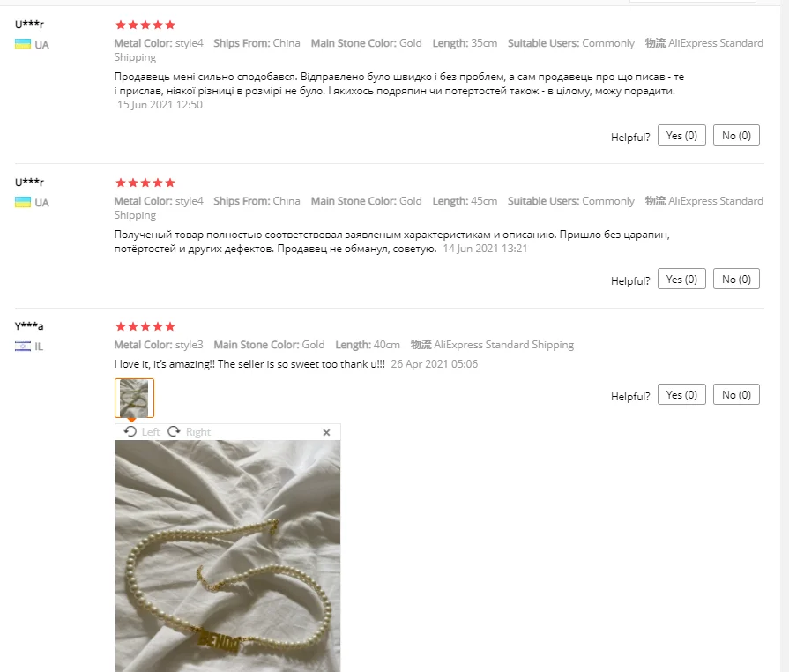Click the Ukraine flag of first reviewer
789x672 pixels.
tap(23, 44)
